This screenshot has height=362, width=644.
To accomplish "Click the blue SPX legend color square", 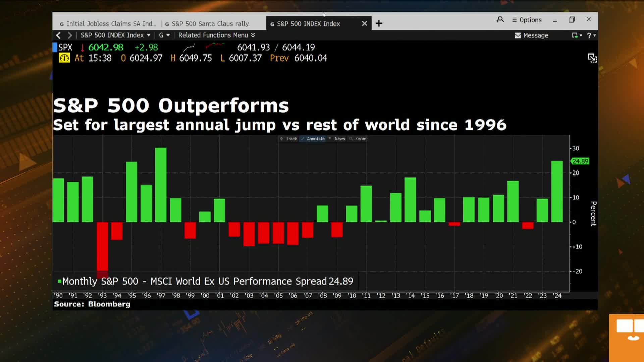I will pyautogui.click(x=55, y=47).
